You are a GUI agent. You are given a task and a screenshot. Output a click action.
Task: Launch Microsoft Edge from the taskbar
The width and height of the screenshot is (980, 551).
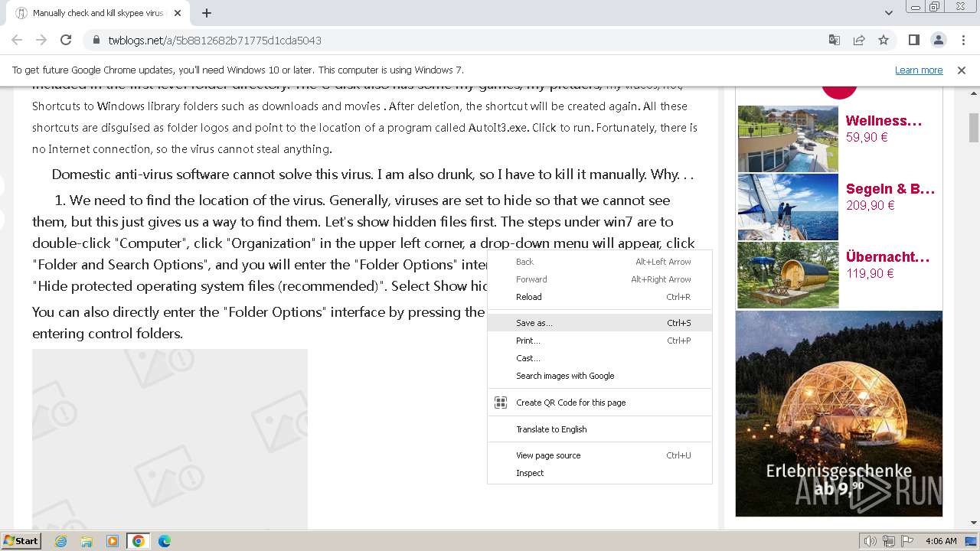click(x=165, y=541)
